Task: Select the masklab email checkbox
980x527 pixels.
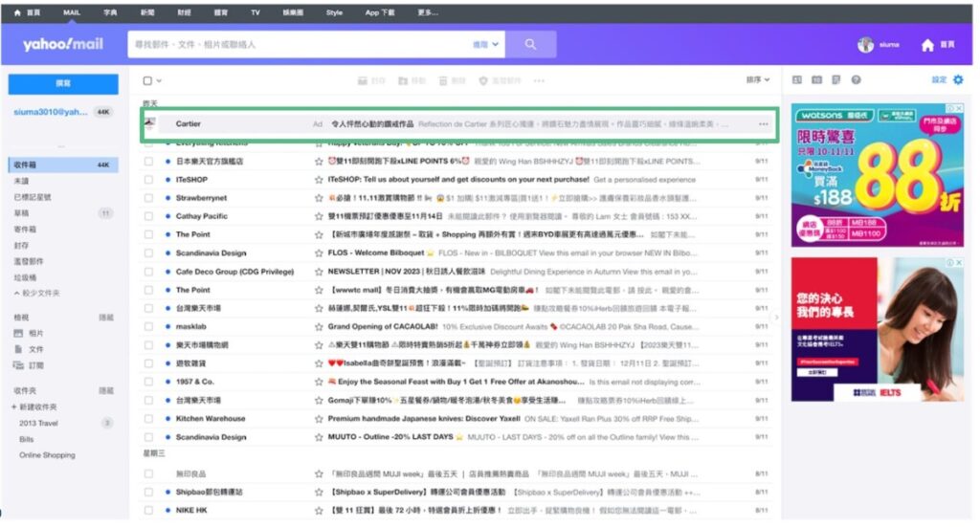Action: (148, 326)
